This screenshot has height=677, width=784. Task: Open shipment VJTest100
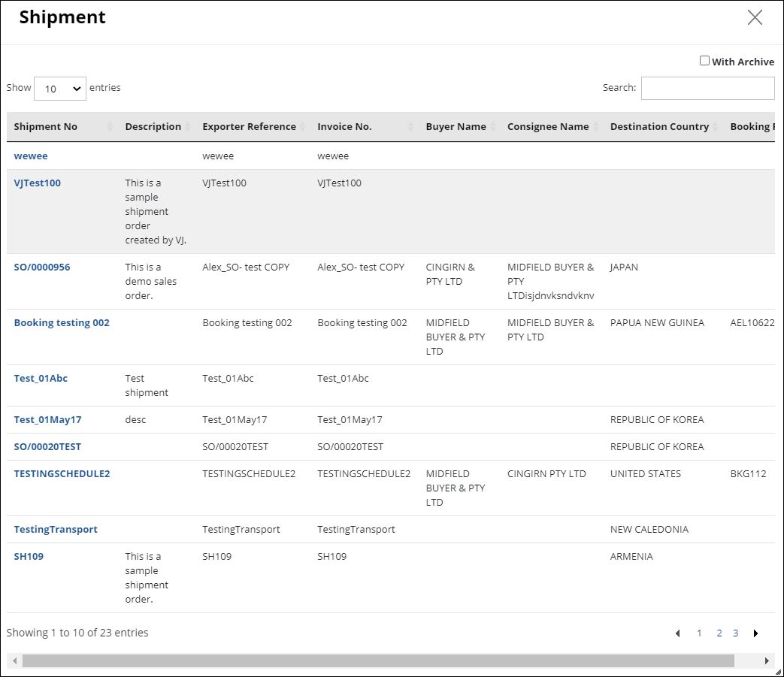coord(38,183)
